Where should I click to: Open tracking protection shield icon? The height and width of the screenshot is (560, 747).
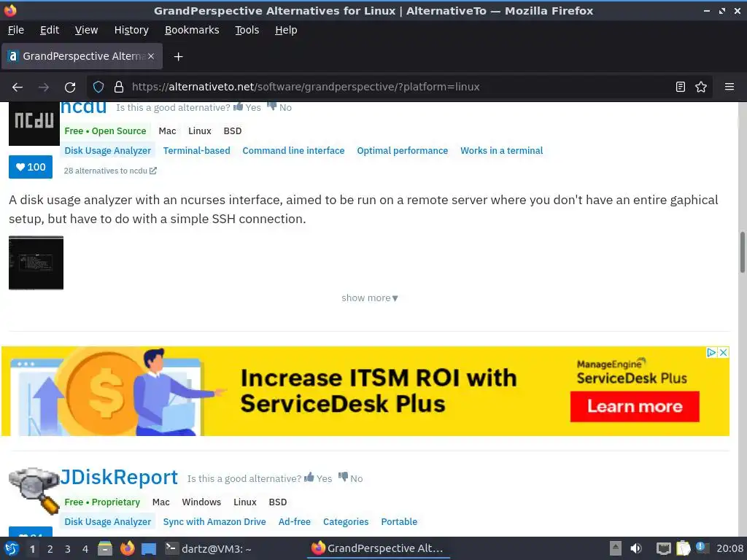98,87
